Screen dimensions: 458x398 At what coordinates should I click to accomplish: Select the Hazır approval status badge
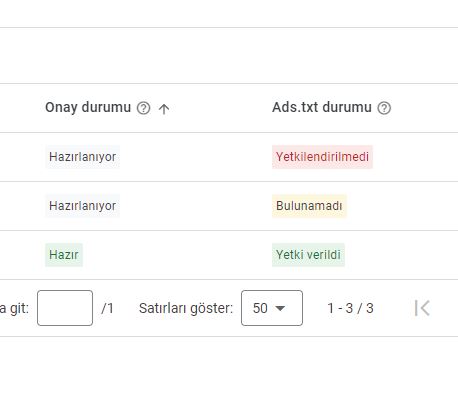[x=64, y=255]
